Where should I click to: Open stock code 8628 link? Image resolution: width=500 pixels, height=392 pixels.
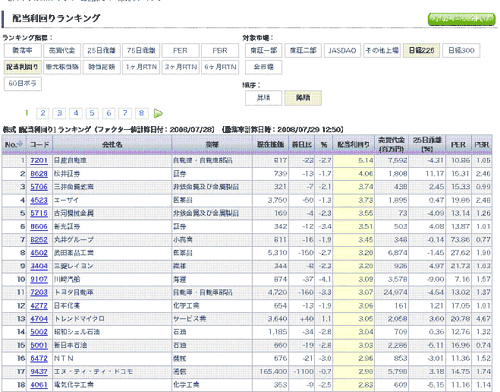pyautogui.click(x=39, y=174)
